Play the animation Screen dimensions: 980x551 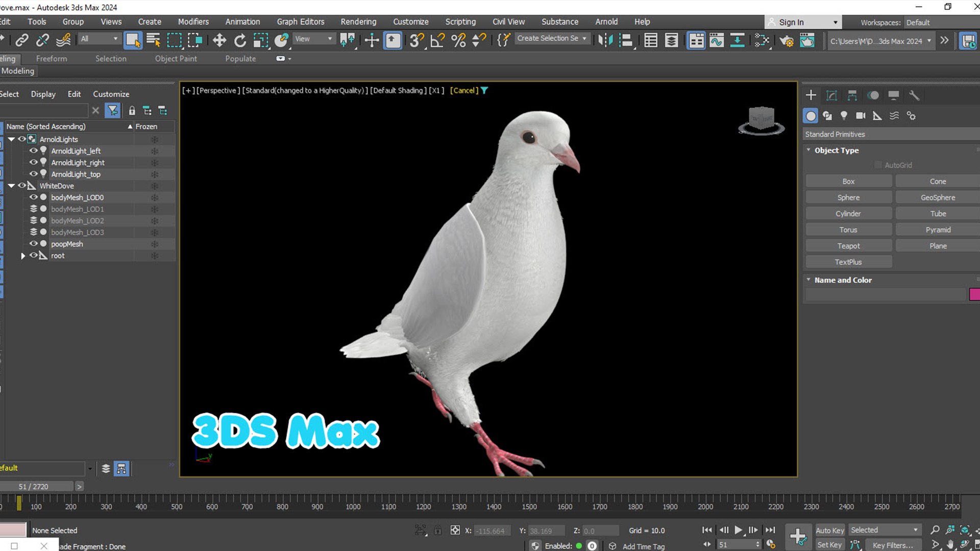(x=738, y=530)
